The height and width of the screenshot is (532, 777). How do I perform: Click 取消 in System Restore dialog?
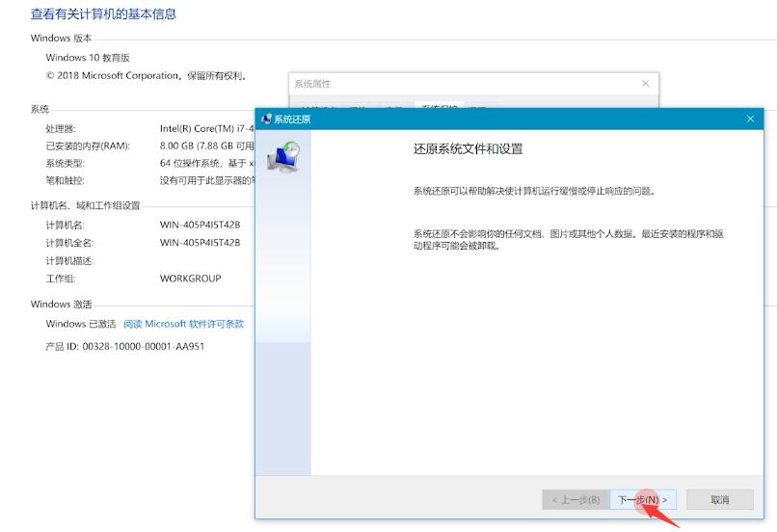pos(719,500)
